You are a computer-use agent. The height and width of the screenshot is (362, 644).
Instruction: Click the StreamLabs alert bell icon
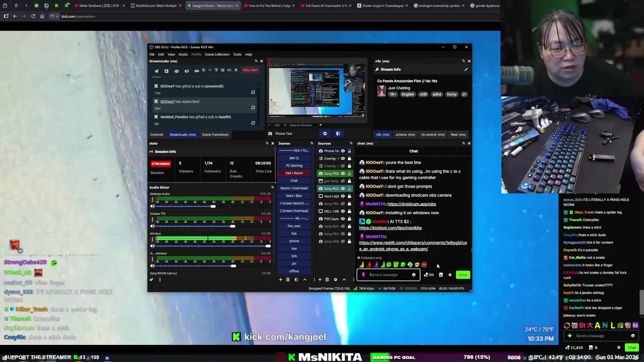pos(236,70)
